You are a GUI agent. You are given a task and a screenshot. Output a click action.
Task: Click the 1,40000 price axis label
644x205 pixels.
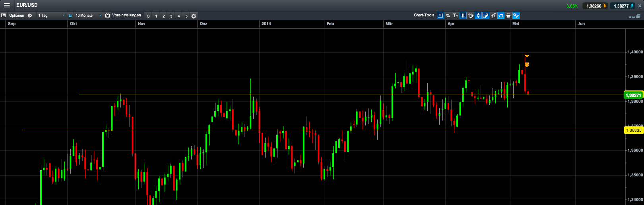(x=635, y=52)
